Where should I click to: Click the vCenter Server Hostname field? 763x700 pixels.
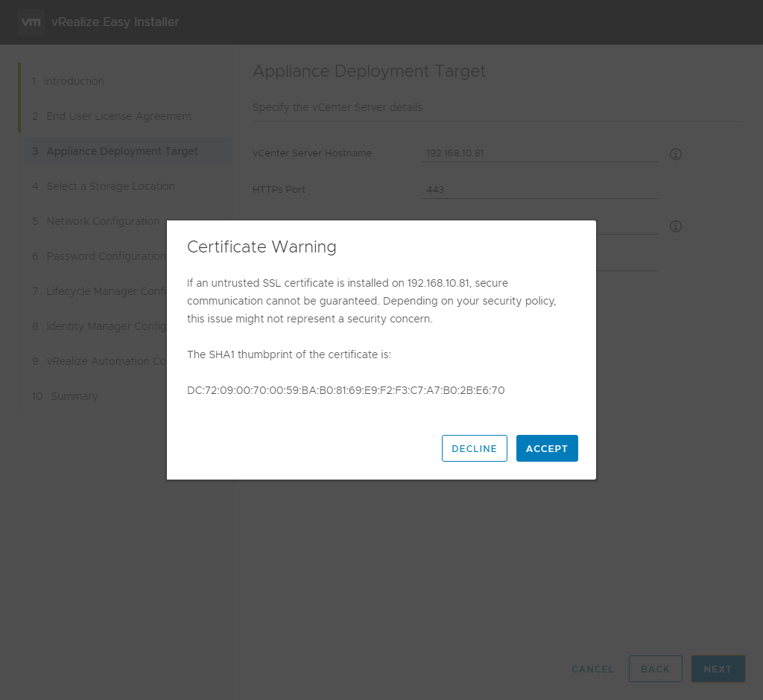(x=539, y=153)
